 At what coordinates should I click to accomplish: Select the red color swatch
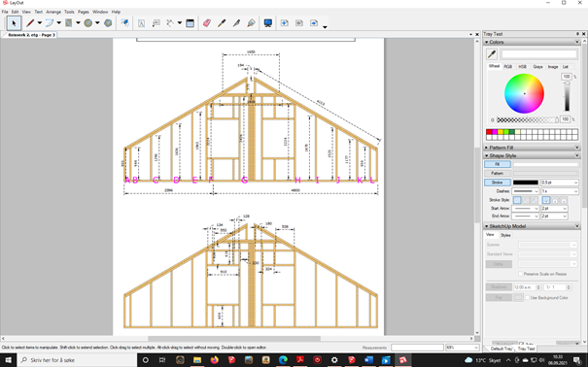[489, 132]
